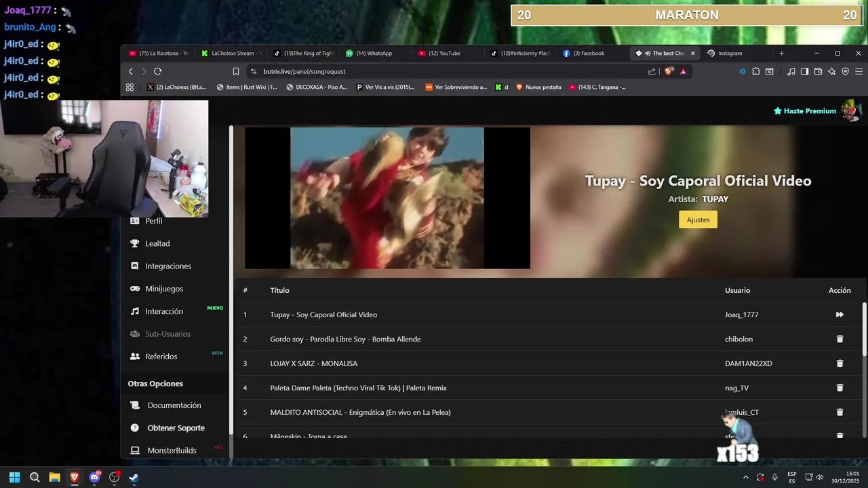The image size is (868, 488).
Task: Reload the botrix.live page
Action: [x=158, y=71]
